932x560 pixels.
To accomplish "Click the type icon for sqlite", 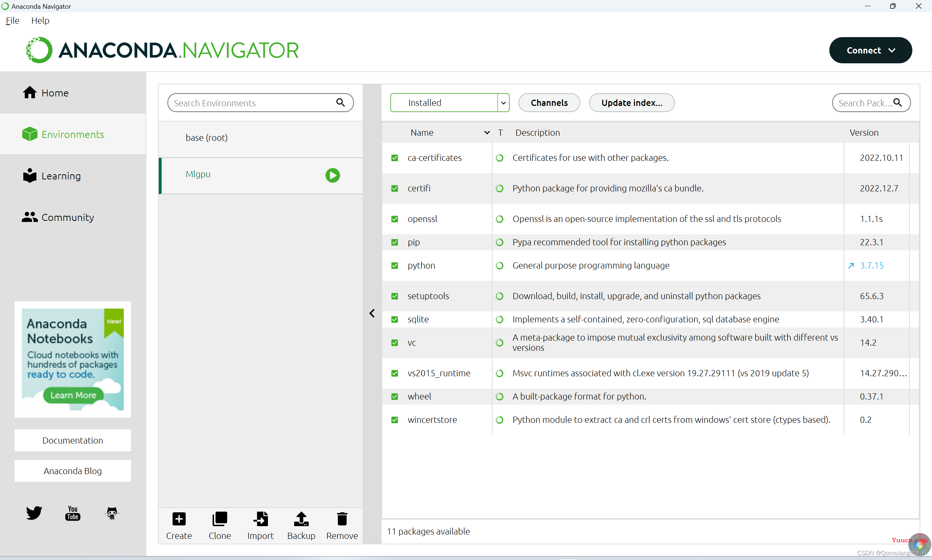I will (499, 319).
